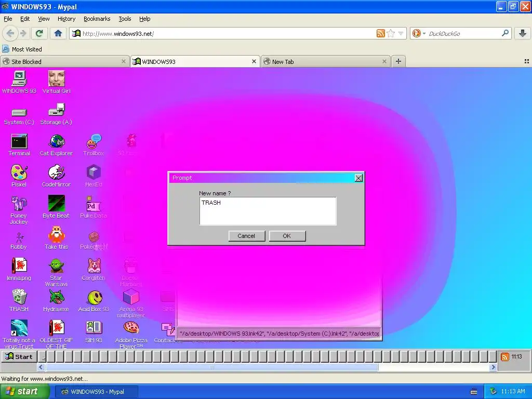This screenshot has width=532, height=399.
Task: Open the View menu
Action: tap(44, 19)
